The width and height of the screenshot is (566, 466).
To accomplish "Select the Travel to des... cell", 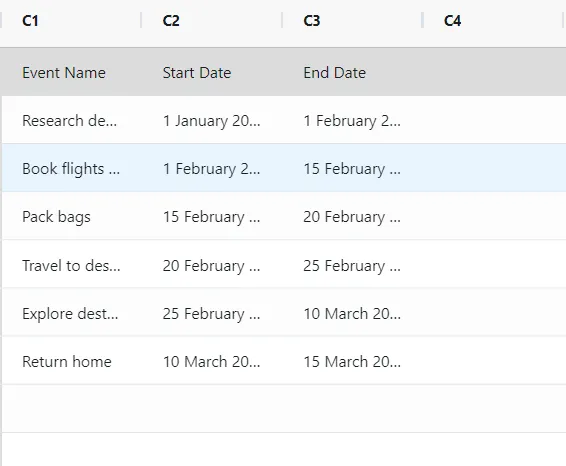I will [x=71, y=265].
